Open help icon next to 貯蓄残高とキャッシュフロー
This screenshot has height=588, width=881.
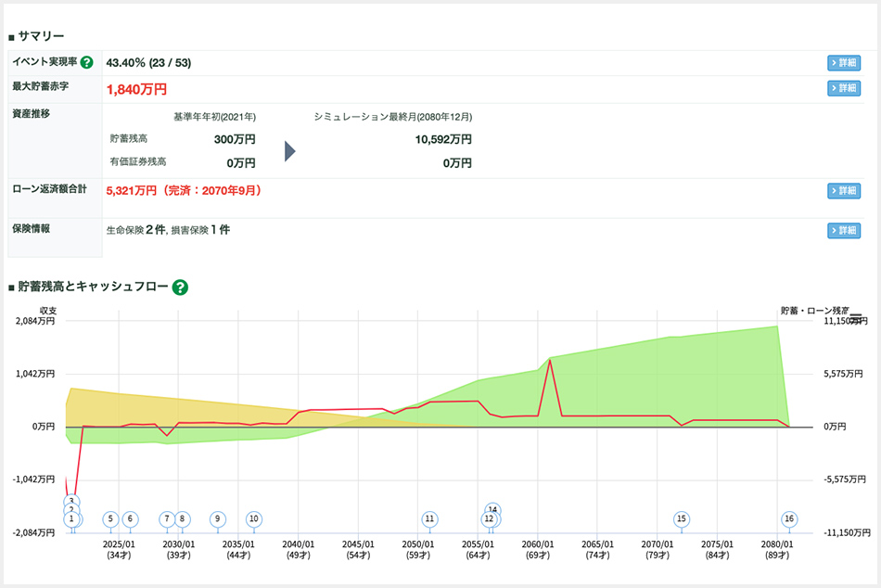click(180, 287)
